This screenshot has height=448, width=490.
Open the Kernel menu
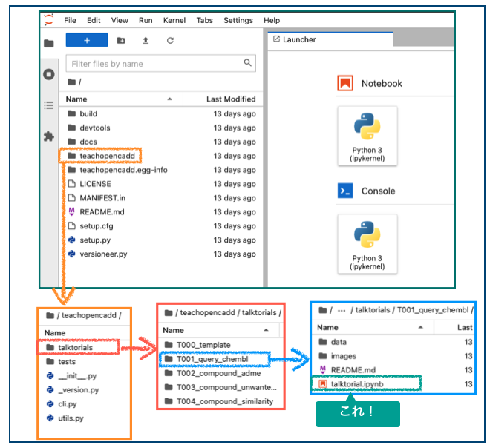pos(174,20)
